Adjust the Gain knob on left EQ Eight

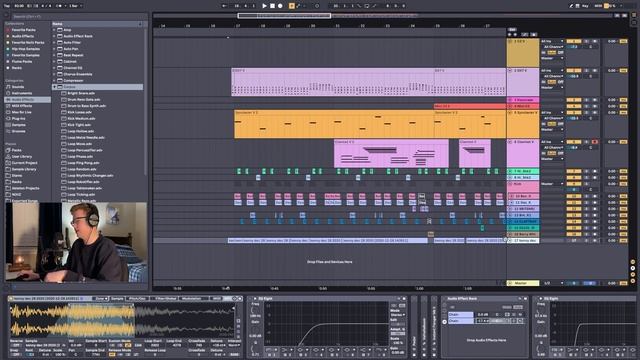255,329
